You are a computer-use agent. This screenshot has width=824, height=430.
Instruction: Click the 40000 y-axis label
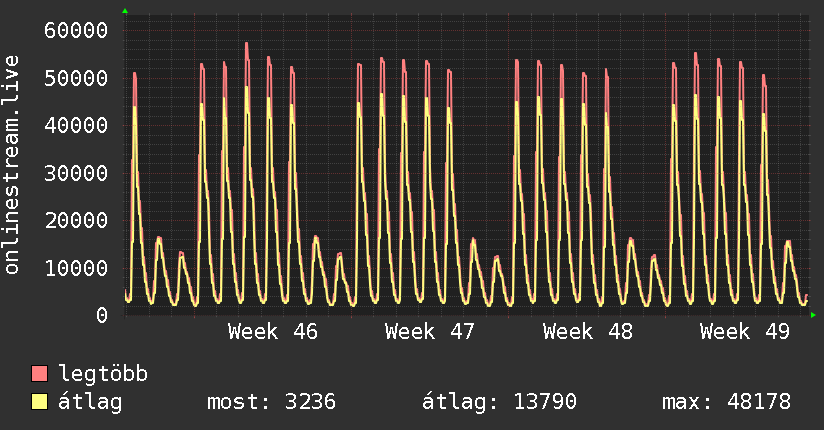(x=76, y=126)
